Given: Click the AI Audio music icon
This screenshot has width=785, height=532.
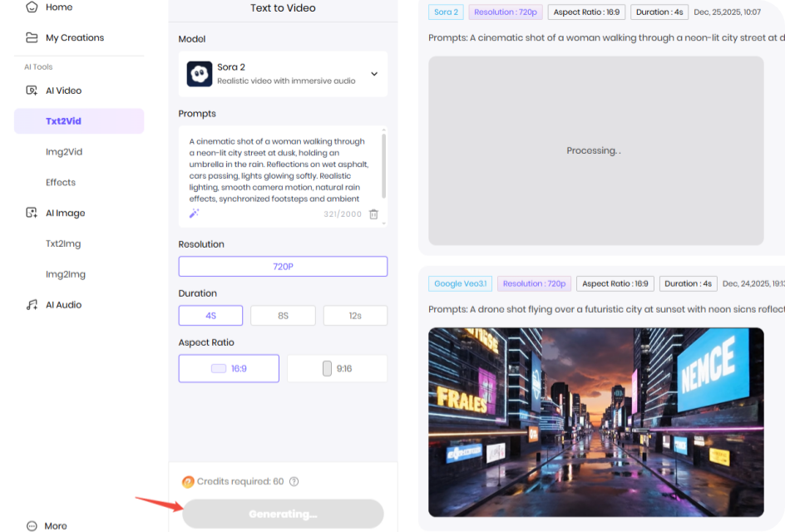Looking at the screenshot, I should tap(32, 305).
